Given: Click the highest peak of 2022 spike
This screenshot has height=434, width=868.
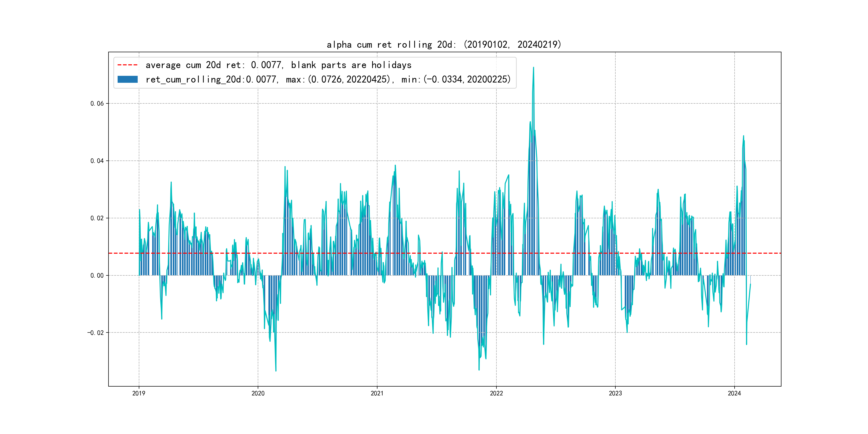Looking at the screenshot, I should [x=533, y=68].
